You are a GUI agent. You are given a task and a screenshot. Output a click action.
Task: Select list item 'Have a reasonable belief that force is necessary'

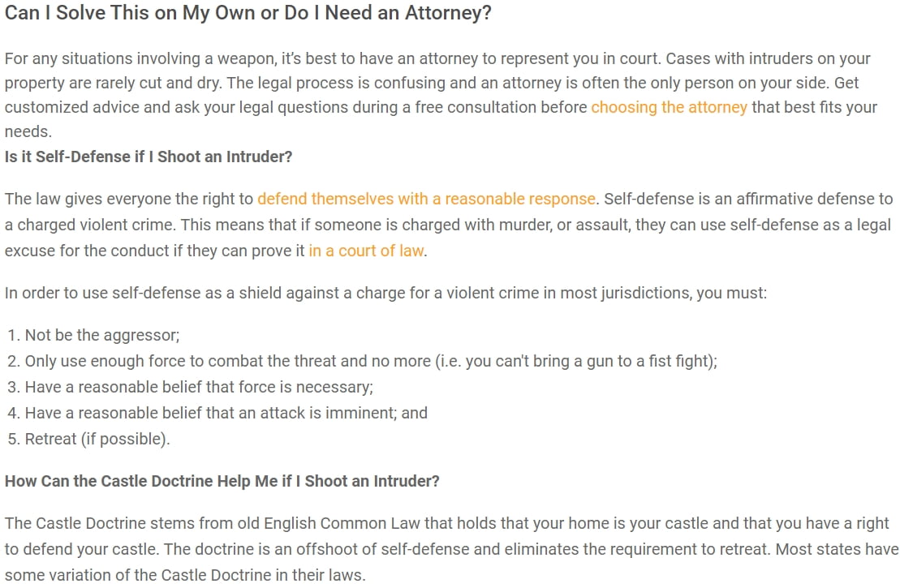tap(199, 387)
